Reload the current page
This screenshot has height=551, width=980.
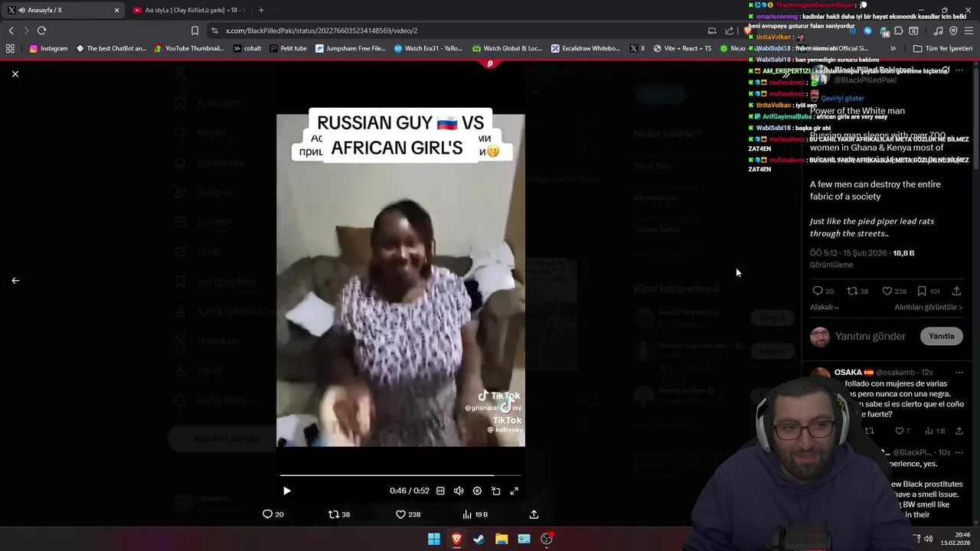click(x=41, y=31)
